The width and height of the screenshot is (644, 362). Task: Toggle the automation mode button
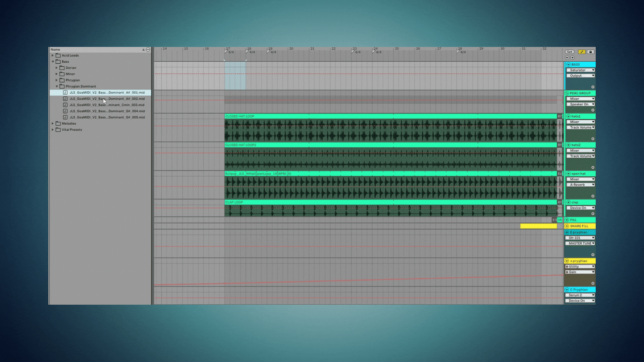[x=582, y=52]
